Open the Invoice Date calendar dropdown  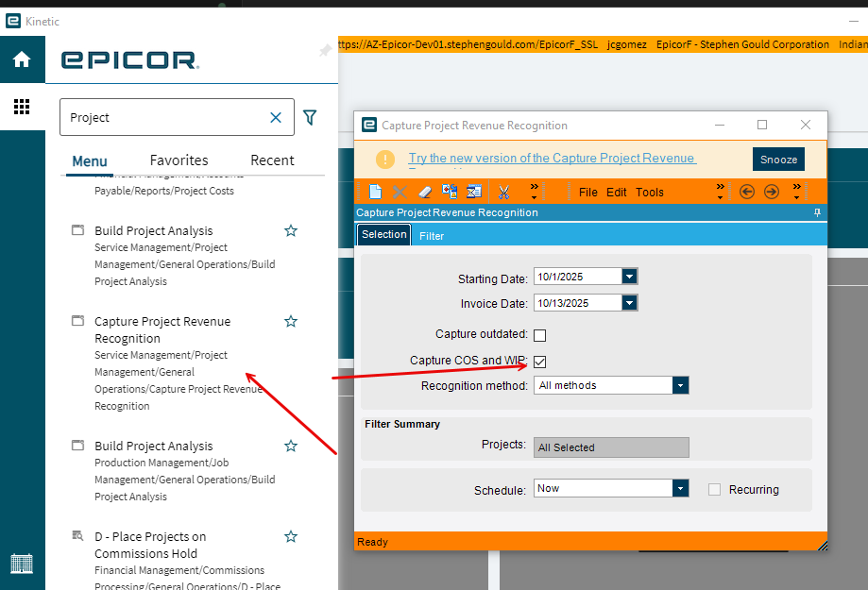[629, 303]
